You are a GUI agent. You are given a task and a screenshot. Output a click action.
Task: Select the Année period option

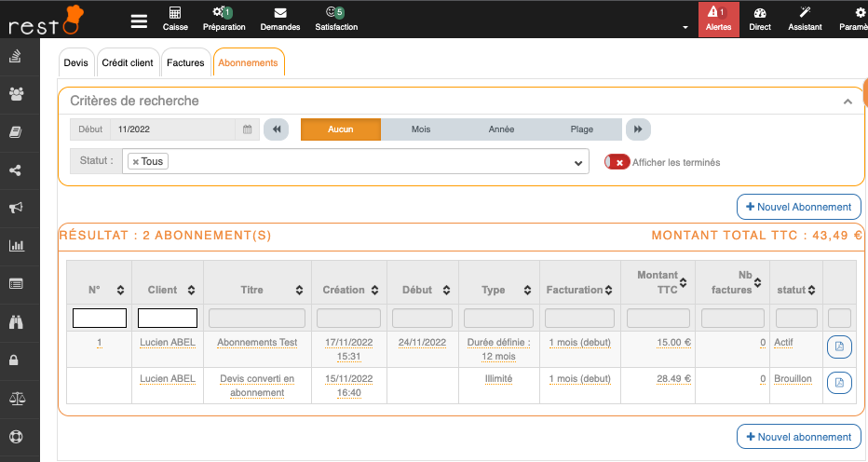pyautogui.click(x=501, y=129)
